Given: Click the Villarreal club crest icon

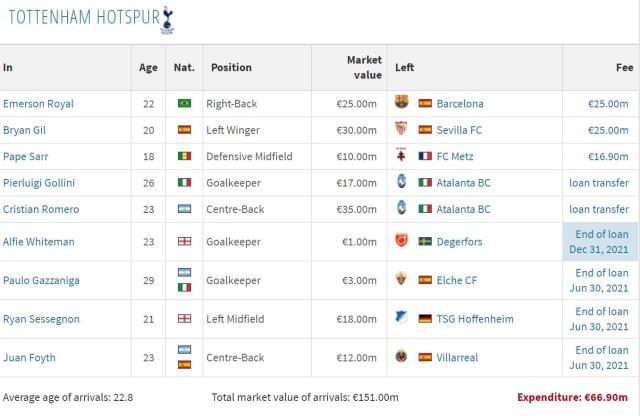Looking at the screenshot, I should 402,358.
